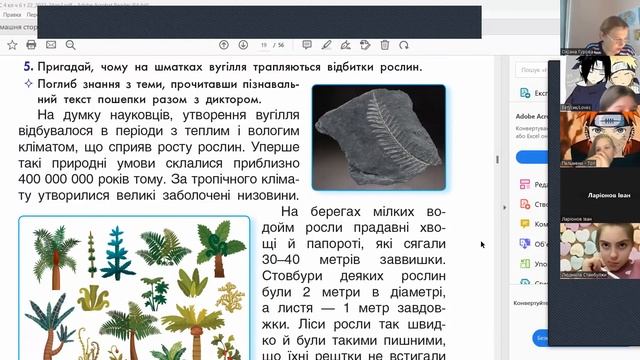
Task: Open the yellow Comment tool in panel
Action: click(x=525, y=224)
